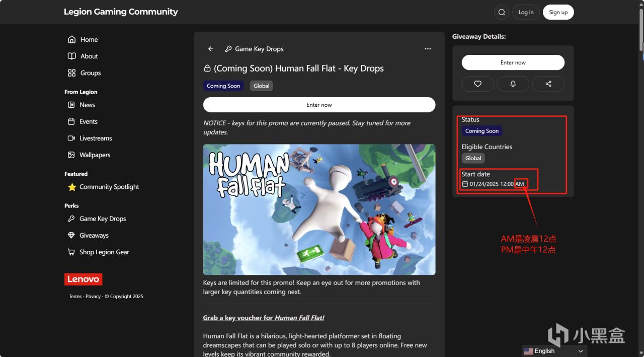Like the giveaway with heart icon
Screen dimensions: 644x357
click(x=478, y=84)
